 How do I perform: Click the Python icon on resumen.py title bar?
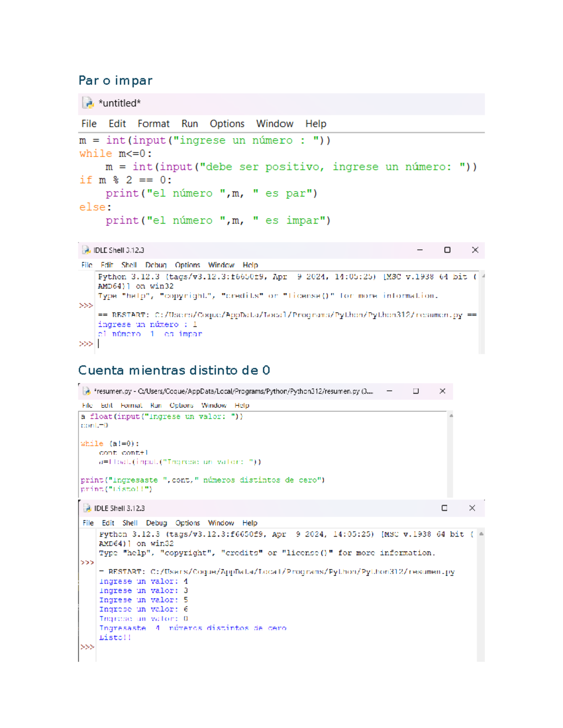coord(87,390)
